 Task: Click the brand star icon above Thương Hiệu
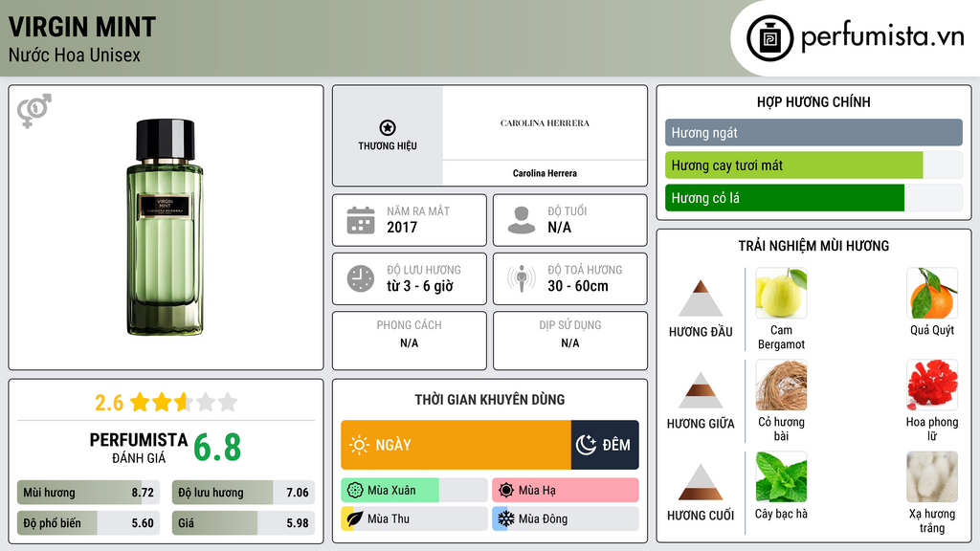(x=387, y=128)
